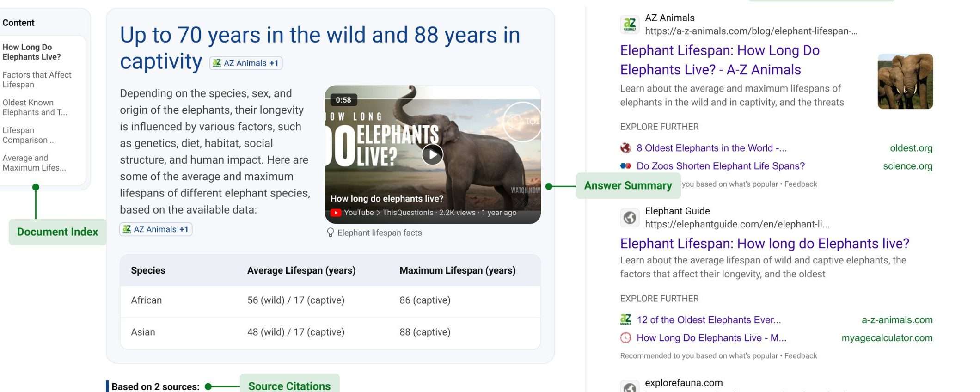Click the elephants thumbnail in AZ Animals result
This screenshot has height=392, width=980.
click(x=905, y=81)
